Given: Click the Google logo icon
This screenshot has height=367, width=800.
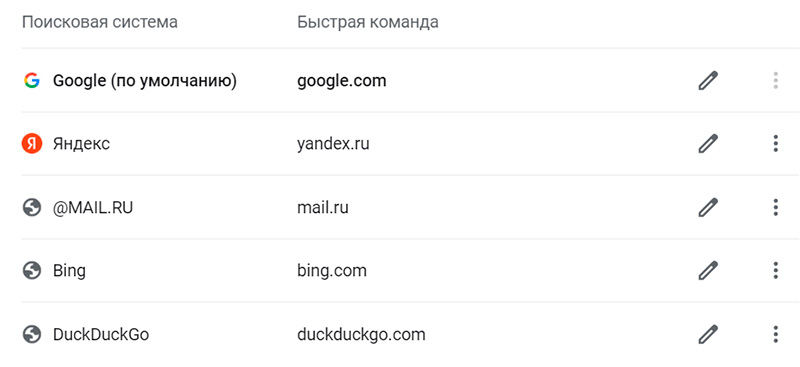Looking at the screenshot, I should pyautogui.click(x=32, y=81).
